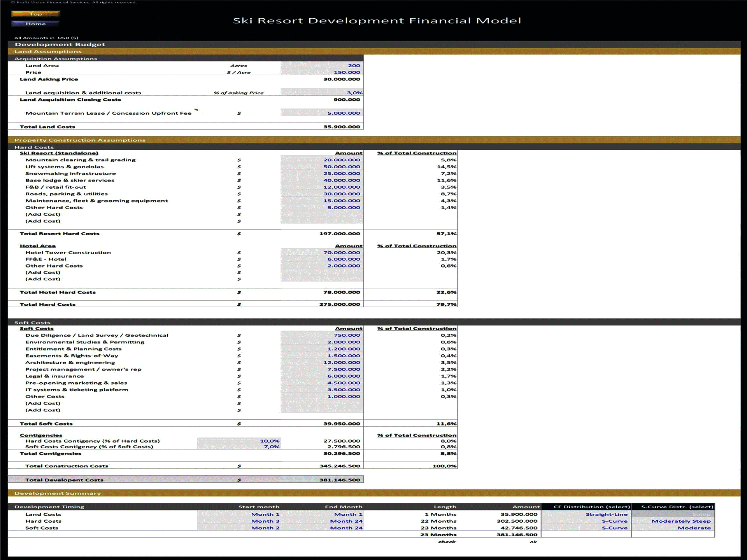The width and height of the screenshot is (747, 560).
Task: Click Lift systems percentage 14,5%
Action: (x=447, y=166)
